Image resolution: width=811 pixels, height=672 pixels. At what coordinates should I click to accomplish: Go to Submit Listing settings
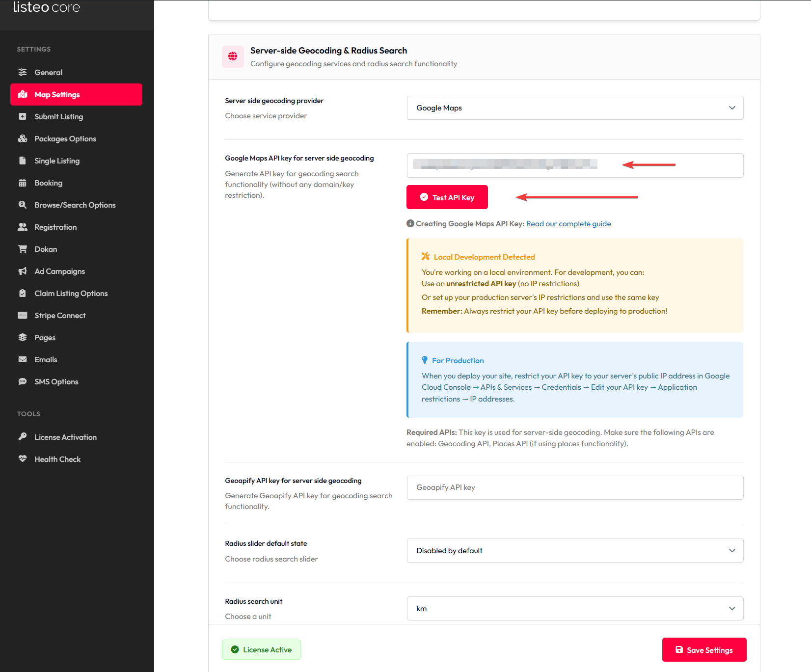pos(58,117)
